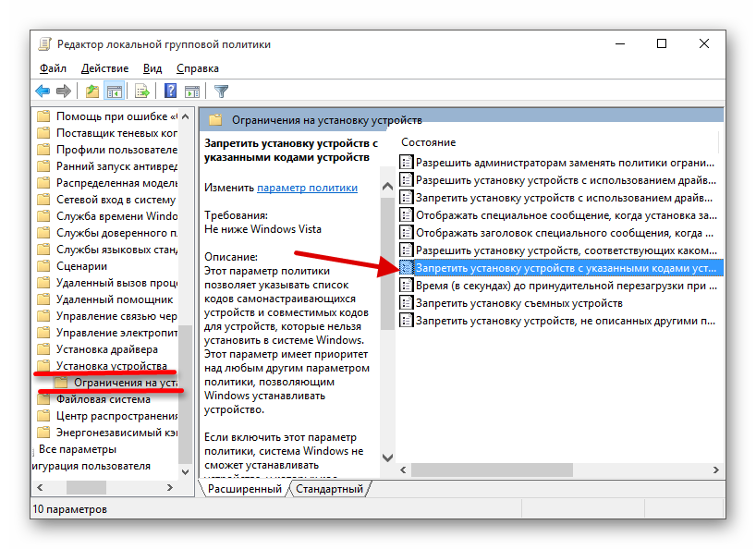Screen dimensions: 756x549
Task: Click the параметр политики link
Action: (x=307, y=187)
